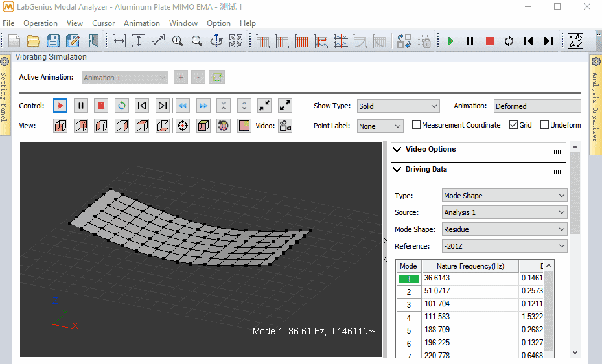The width and height of the screenshot is (602, 364).
Task: Open the File menu
Action: coord(8,23)
